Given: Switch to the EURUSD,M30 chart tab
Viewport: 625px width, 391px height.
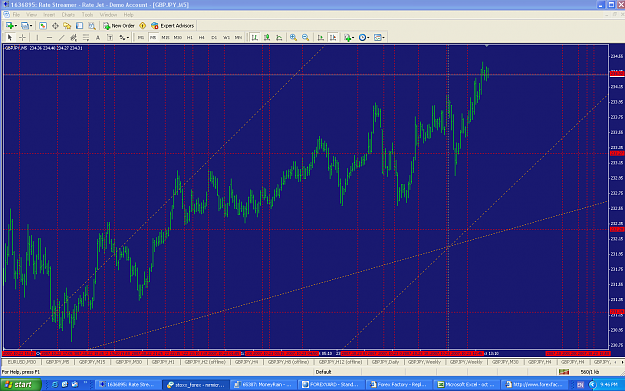Looking at the screenshot, I should click(x=22, y=362).
